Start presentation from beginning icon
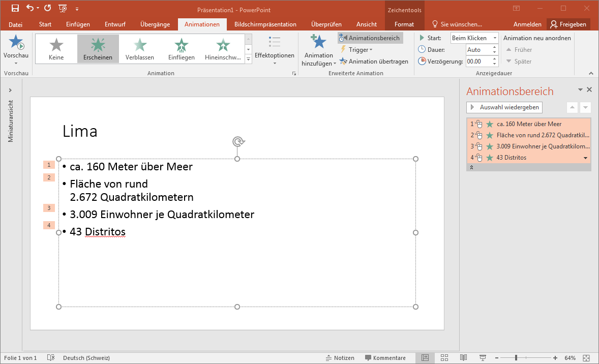Image resolution: width=599 pixels, height=364 pixels. tap(63, 8)
